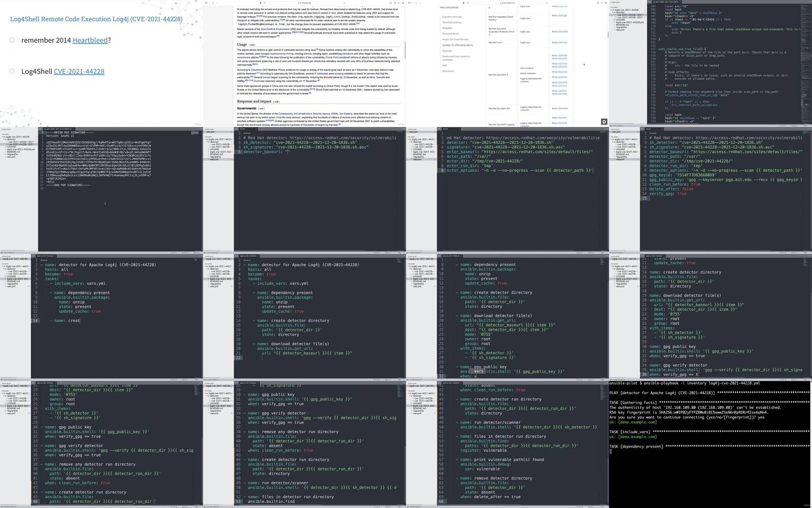Select the vars frame showing verify_gpg: true
The height and width of the screenshot is (508, 812).
coord(710,190)
